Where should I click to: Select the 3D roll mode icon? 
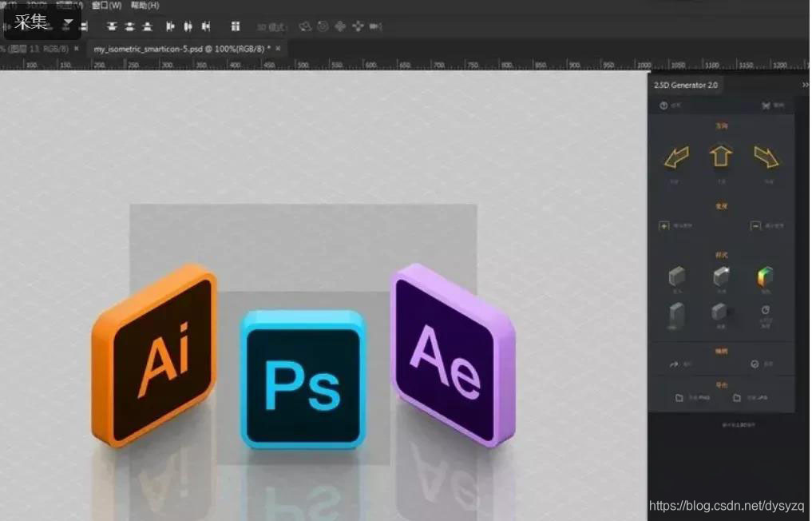pyautogui.click(x=323, y=26)
